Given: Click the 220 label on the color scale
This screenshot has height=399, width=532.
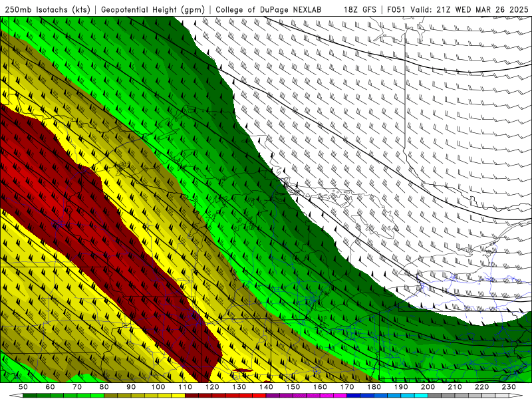Looking at the screenshot, I should coord(481,387).
